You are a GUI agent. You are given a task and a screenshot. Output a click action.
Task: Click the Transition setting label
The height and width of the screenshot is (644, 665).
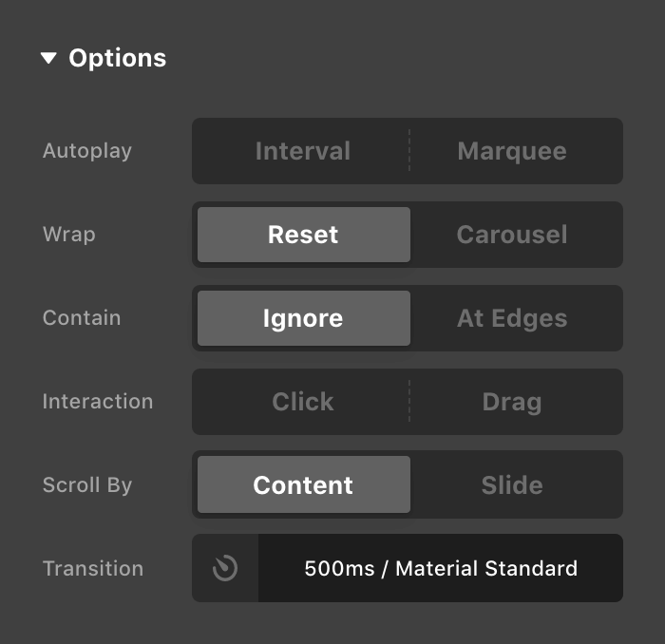point(93,569)
